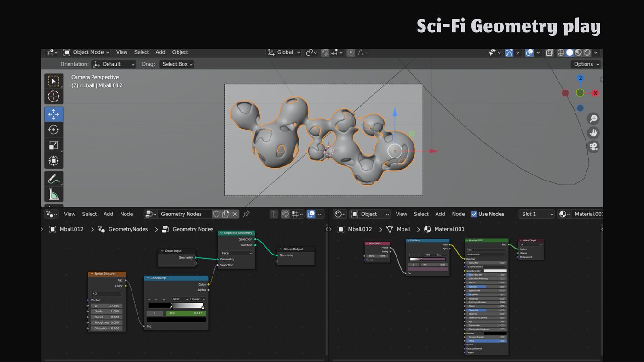Click the Principled BSDF node header

pyautogui.click(x=487, y=240)
